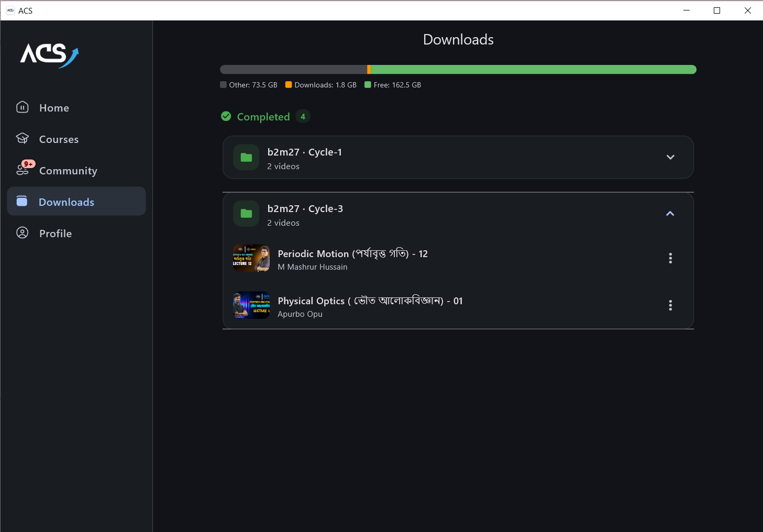763x532 pixels.
Task: Expand the b2m27 Cycle-1 folder chevron
Action: pyautogui.click(x=670, y=157)
